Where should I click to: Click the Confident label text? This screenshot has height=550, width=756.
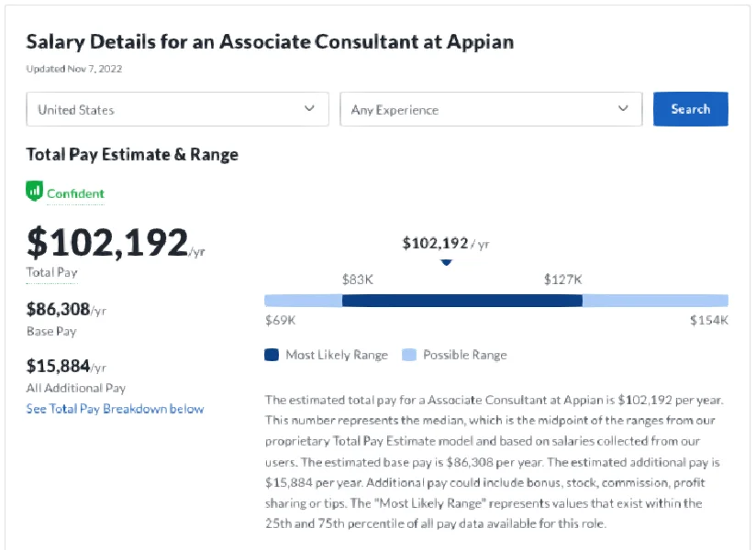point(75,193)
